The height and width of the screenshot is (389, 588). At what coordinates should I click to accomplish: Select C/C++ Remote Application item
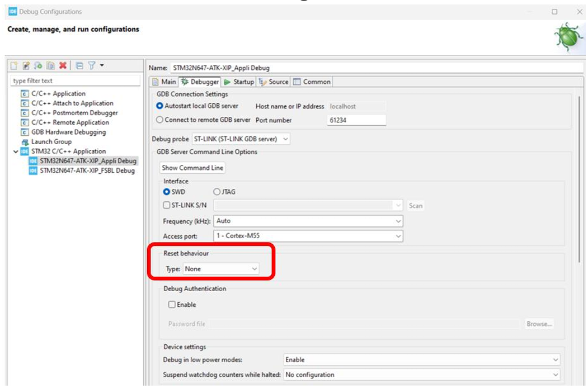click(70, 122)
